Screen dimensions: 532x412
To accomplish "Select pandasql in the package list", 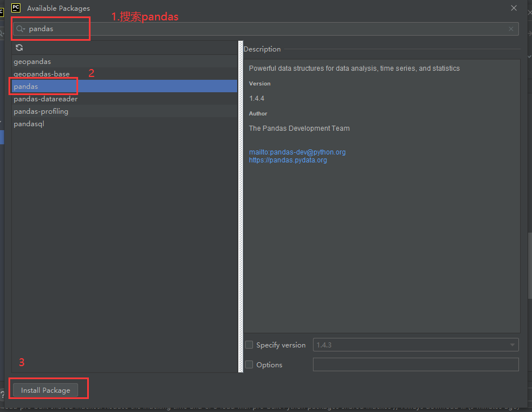I will [125, 124].
